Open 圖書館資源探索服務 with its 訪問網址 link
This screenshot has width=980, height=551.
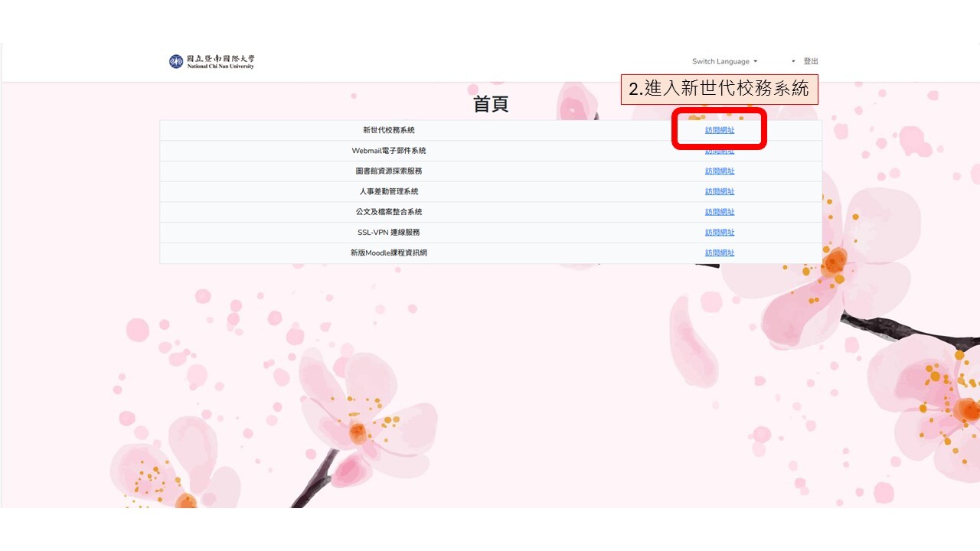tap(719, 171)
